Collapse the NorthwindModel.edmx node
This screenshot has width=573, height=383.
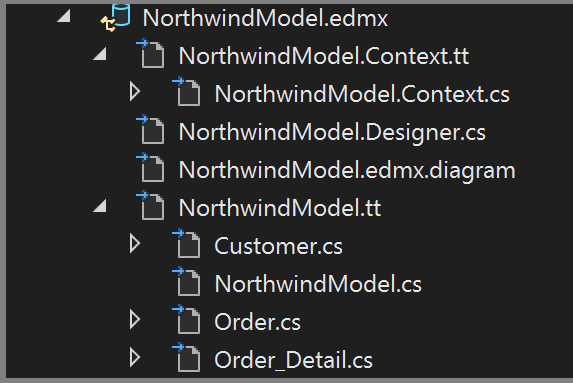tap(64, 16)
